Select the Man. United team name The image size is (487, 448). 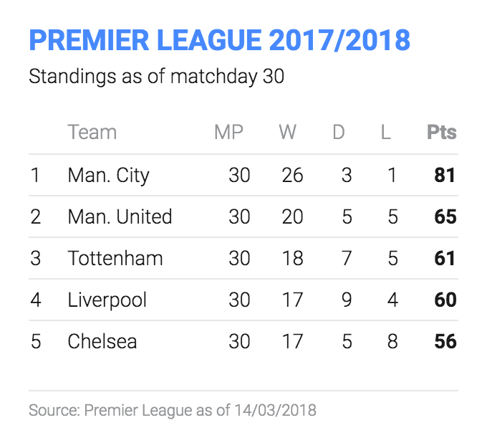[x=120, y=216]
